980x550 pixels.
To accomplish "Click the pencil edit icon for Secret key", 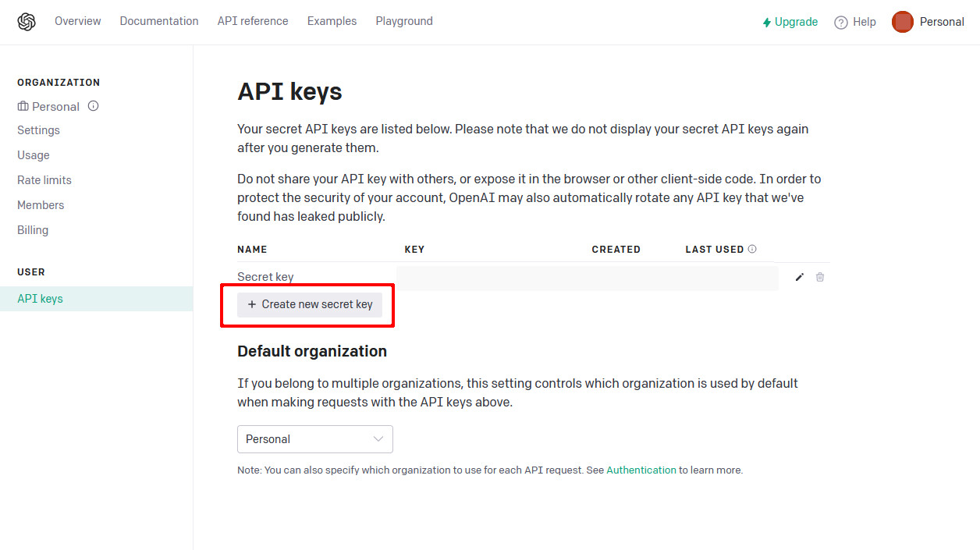I will pyautogui.click(x=799, y=277).
